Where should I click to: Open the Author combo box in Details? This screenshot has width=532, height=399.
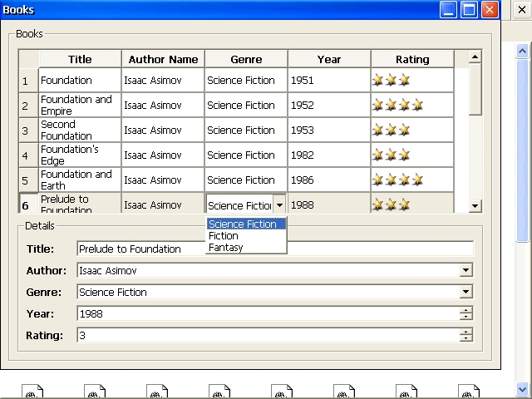466,270
